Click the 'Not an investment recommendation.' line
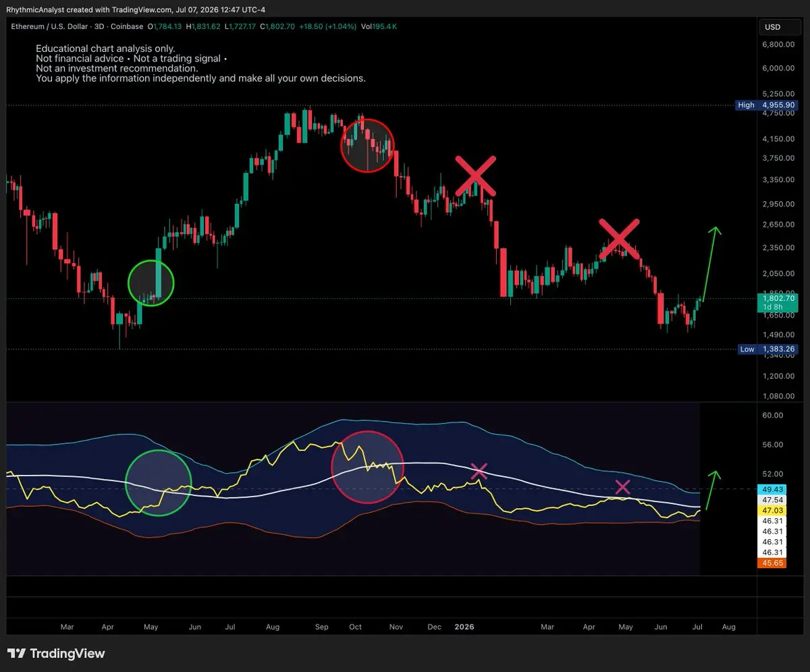The image size is (810, 672). (x=117, y=68)
